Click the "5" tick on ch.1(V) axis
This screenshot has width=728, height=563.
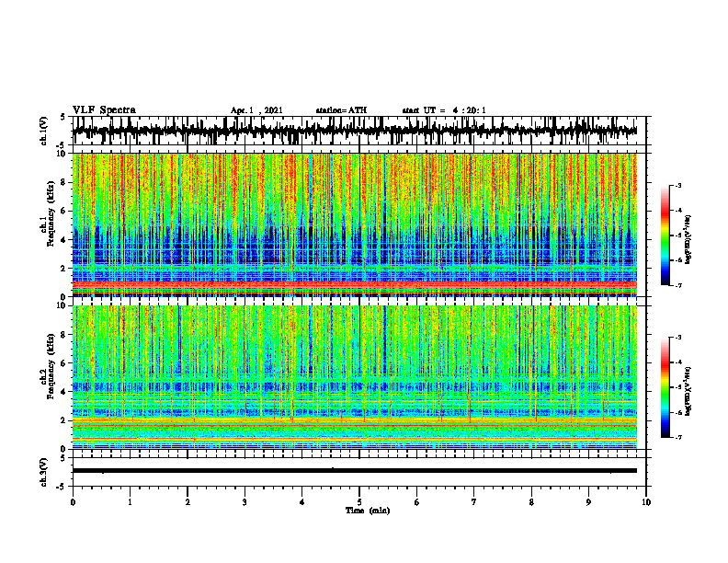coord(63,118)
